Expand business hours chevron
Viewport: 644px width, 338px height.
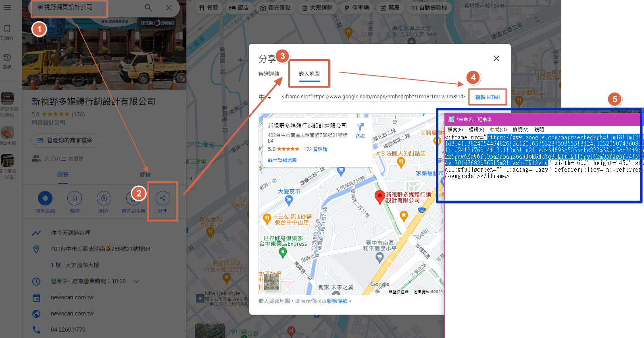pos(136,281)
